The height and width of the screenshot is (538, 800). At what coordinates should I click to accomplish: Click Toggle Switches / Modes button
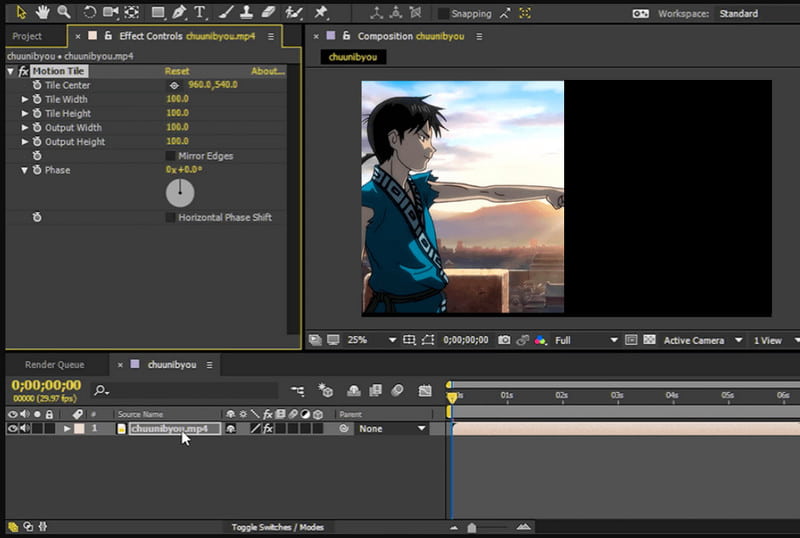[x=278, y=527]
